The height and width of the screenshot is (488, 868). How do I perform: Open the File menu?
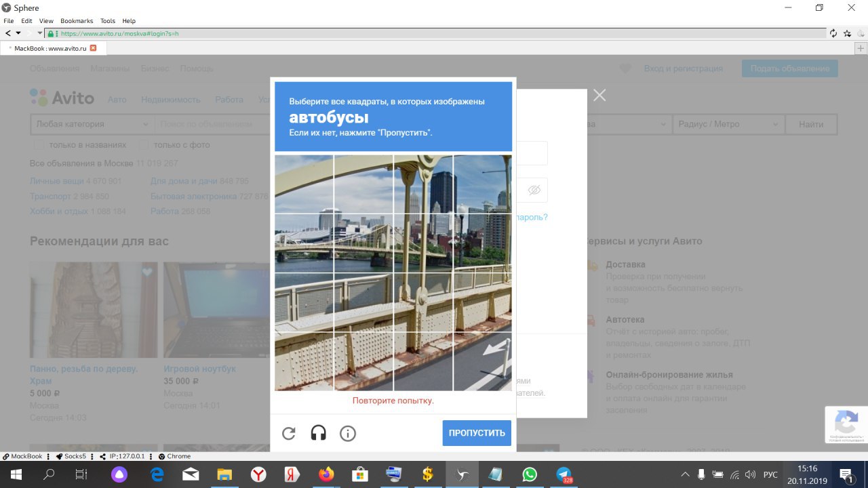click(x=9, y=21)
